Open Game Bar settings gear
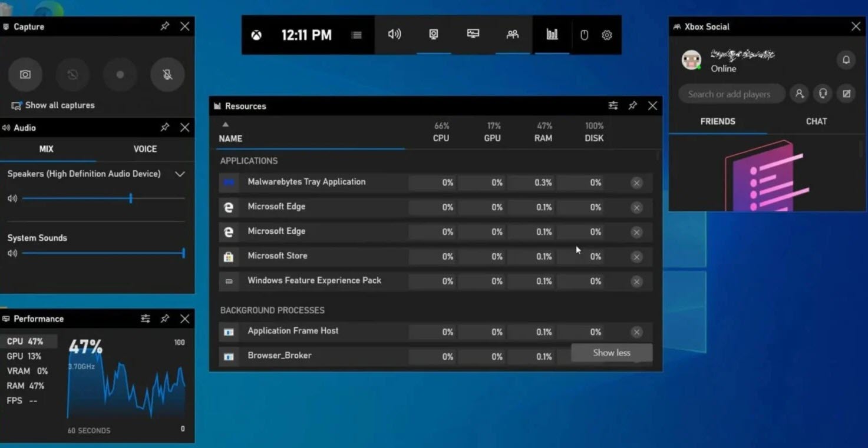 [x=607, y=35]
